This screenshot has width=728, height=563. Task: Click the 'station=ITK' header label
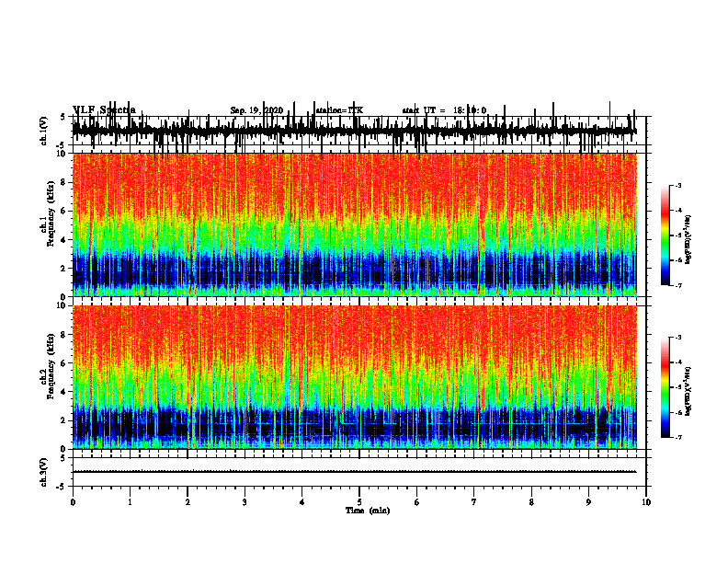coord(339,110)
